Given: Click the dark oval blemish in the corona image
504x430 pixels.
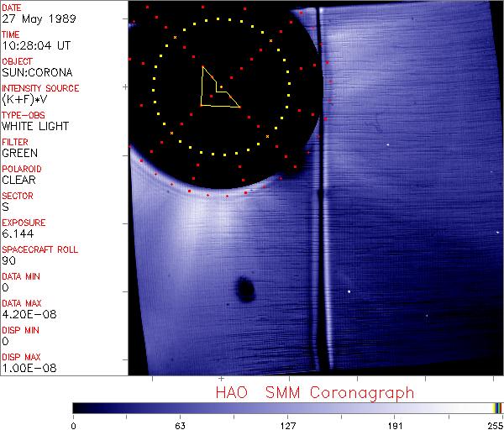Looking at the screenshot, I should coord(246,289).
